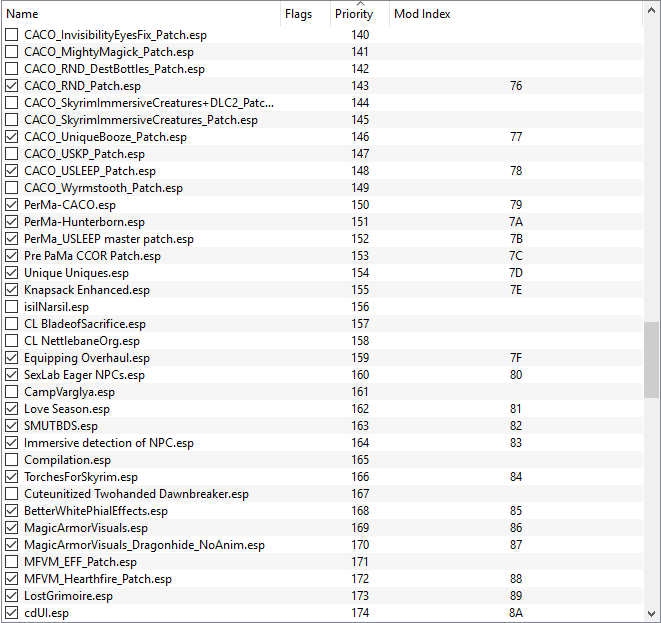Select CL NettlebaneOrg.esp entry
661x623 pixels.
tap(82, 341)
